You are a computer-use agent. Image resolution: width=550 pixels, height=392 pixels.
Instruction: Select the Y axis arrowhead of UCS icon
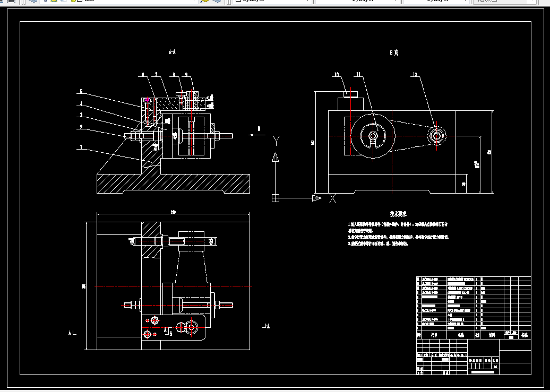(x=276, y=157)
